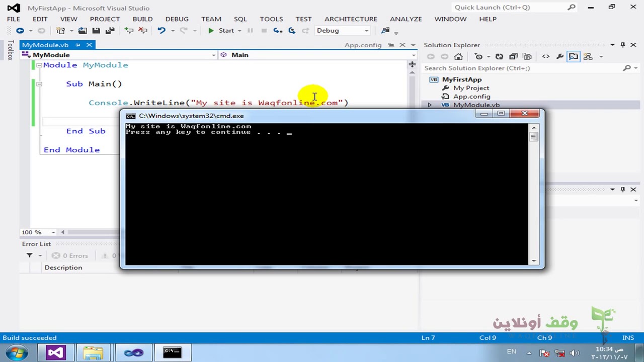Screen dimensions: 644x362
Task: Open Properties wrench icon in Solution Explorer toolbar
Action: pos(559,57)
